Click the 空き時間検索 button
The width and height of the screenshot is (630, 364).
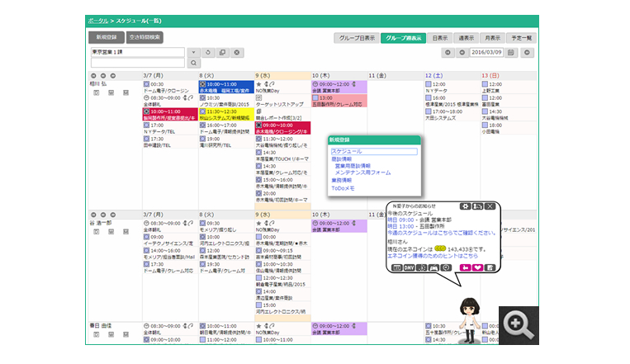tap(144, 37)
